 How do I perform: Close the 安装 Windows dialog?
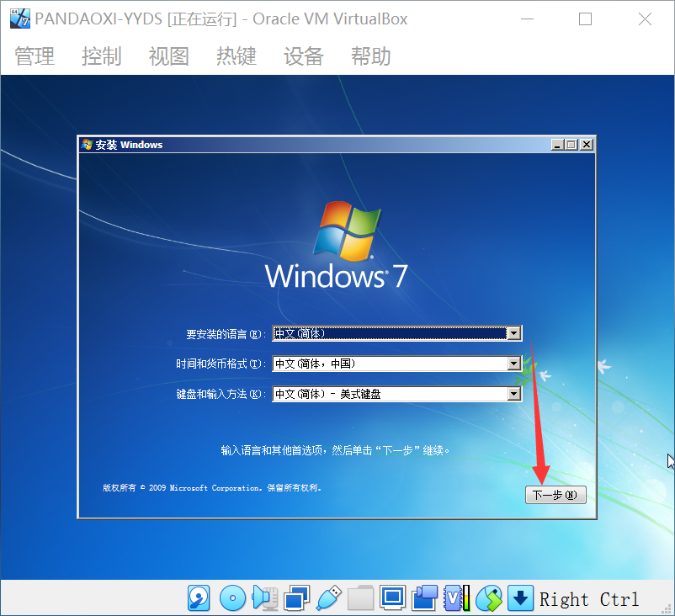[587, 145]
